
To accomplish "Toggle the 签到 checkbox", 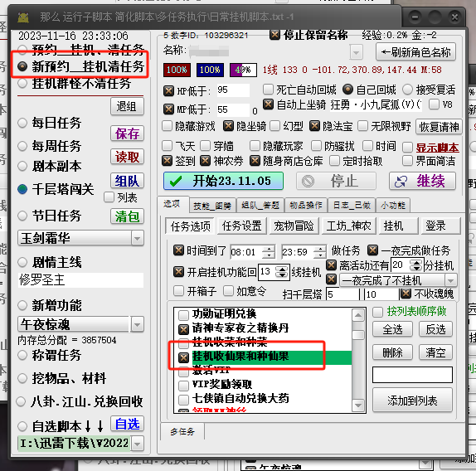I will 167,161.
